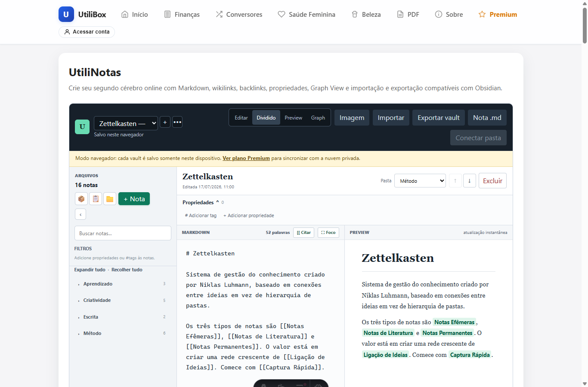The height and width of the screenshot is (387, 588).
Task: Click the package box icon in Arquivos
Action: click(x=81, y=199)
